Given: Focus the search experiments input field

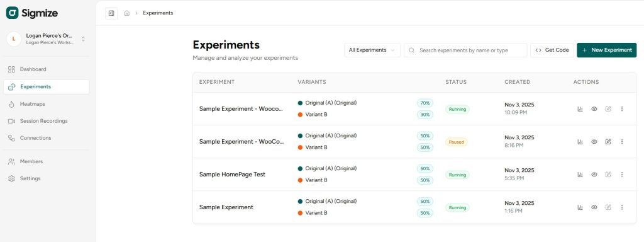Looking at the screenshot, I should point(465,50).
